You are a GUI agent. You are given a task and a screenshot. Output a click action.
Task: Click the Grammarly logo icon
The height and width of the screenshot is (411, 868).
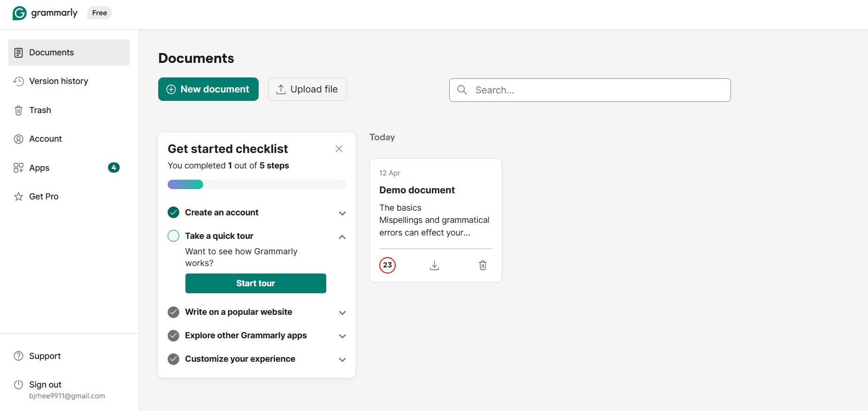[x=19, y=13]
